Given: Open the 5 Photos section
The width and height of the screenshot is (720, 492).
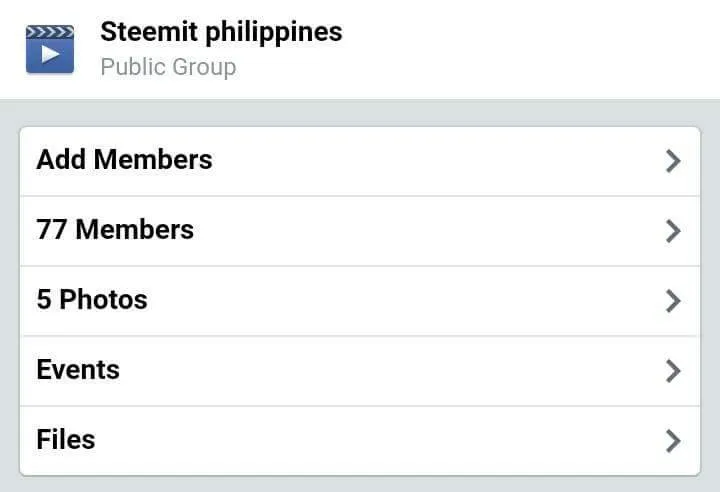Looking at the screenshot, I should (x=360, y=301).
